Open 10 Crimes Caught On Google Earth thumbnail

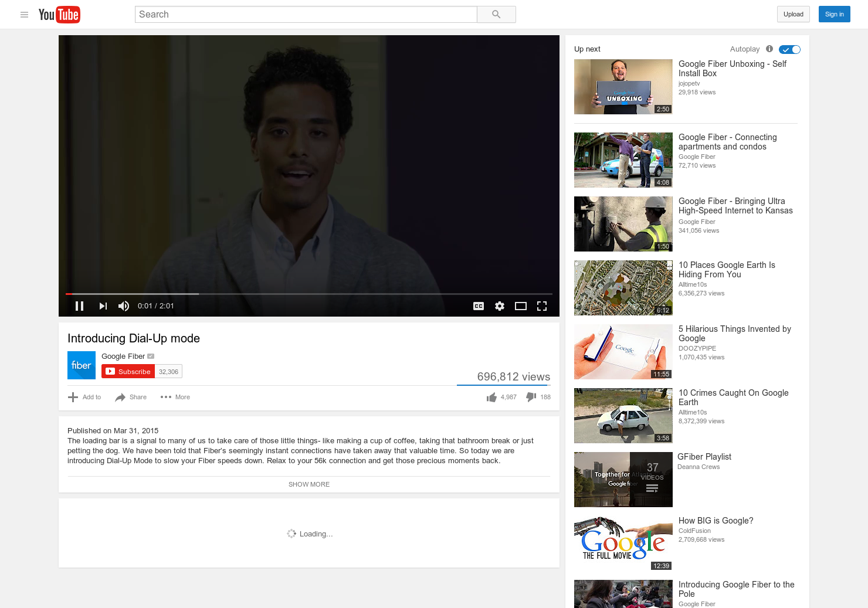[x=623, y=416]
